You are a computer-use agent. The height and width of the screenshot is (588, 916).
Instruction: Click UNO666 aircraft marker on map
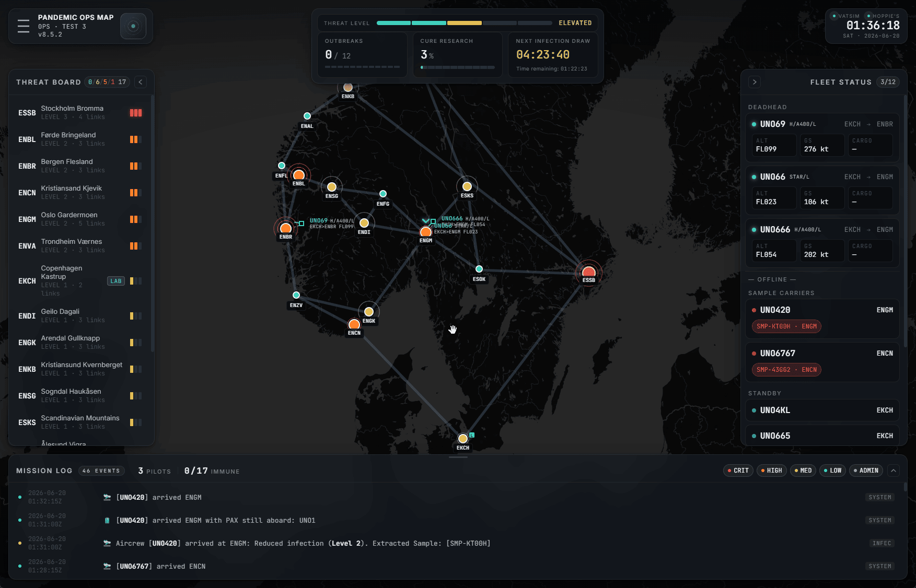point(433,221)
